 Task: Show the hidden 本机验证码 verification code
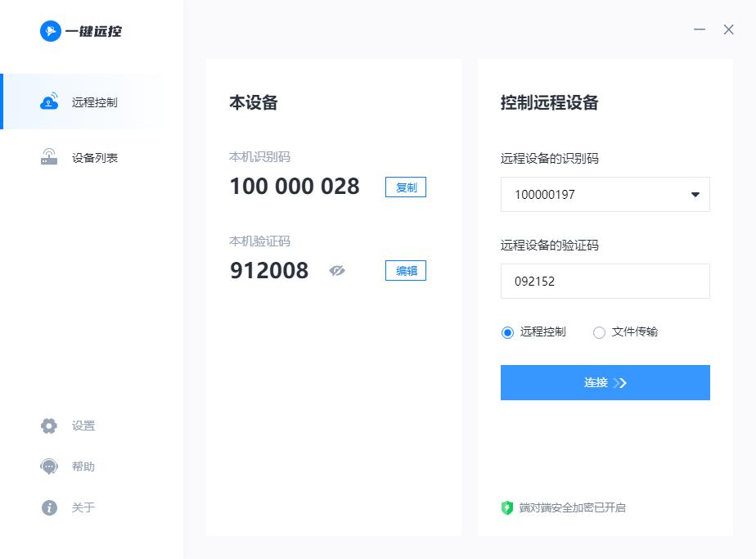pyautogui.click(x=338, y=270)
